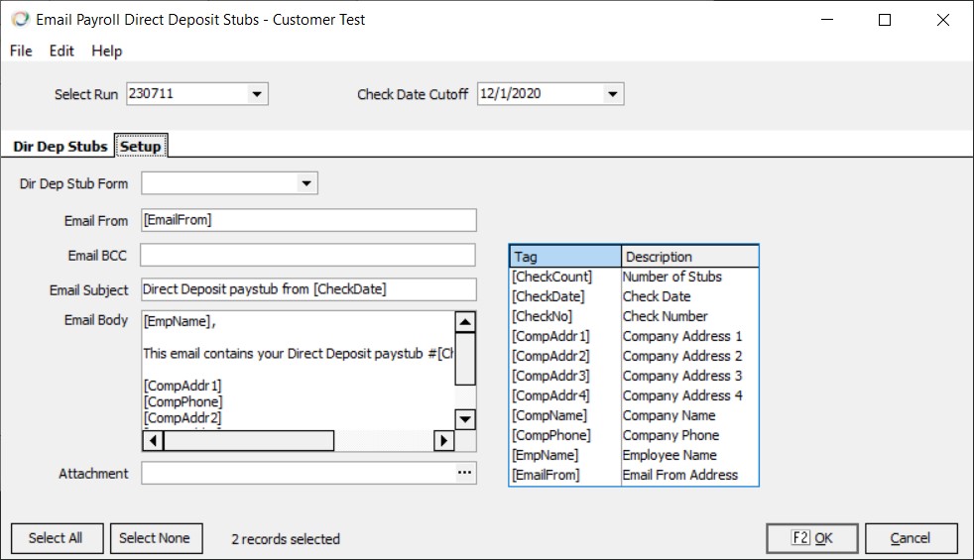Confirm with the F2 OK button
This screenshot has height=560, width=974.
pos(812,538)
